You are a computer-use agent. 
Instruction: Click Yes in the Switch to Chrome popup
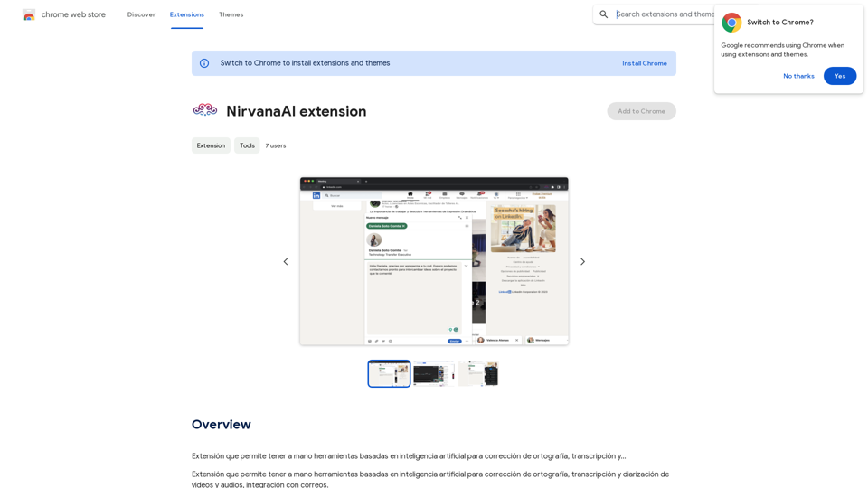click(x=840, y=76)
